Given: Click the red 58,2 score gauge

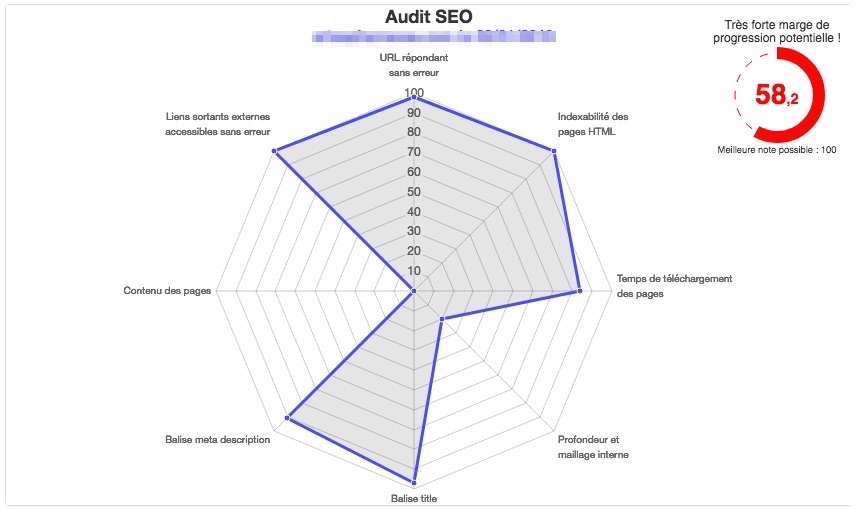Looking at the screenshot, I should [779, 95].
